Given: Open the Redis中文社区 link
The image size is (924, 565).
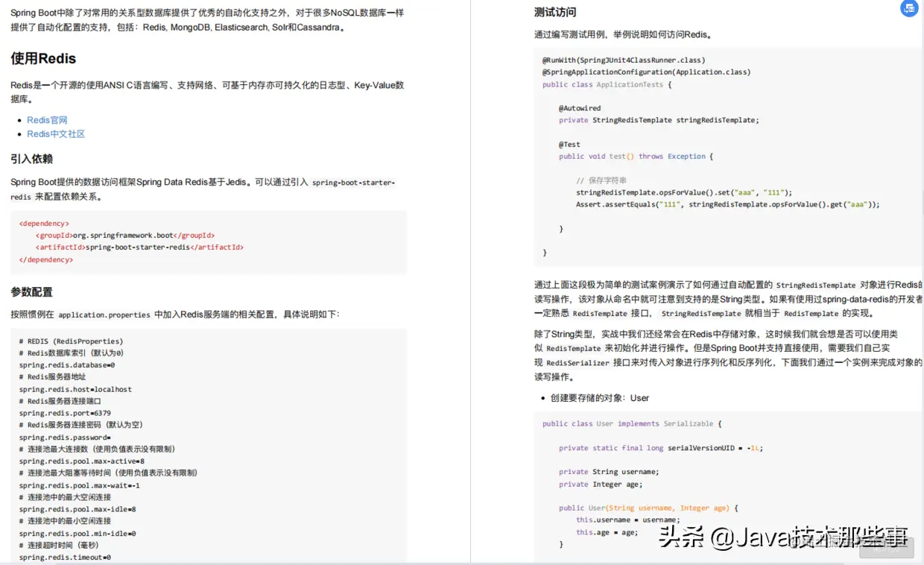Looking at the screenshot, I should (x=56, y=134).
